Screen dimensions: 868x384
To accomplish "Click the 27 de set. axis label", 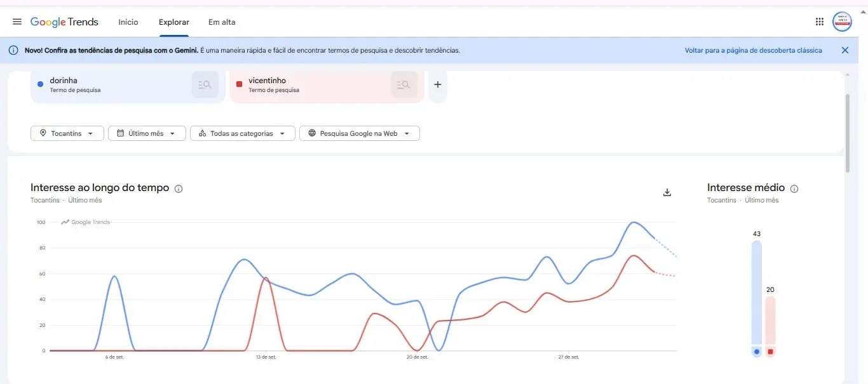I will pyautogui.click(x=569, y=357).
